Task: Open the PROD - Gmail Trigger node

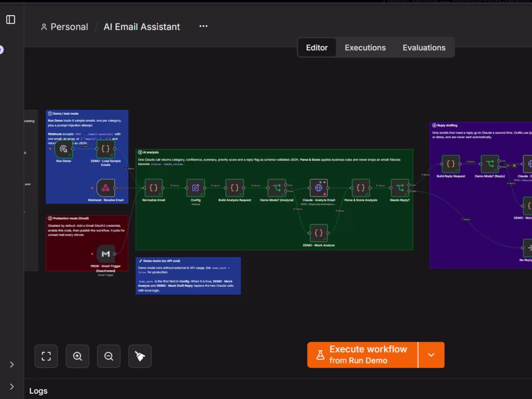Action: point(105,254)
